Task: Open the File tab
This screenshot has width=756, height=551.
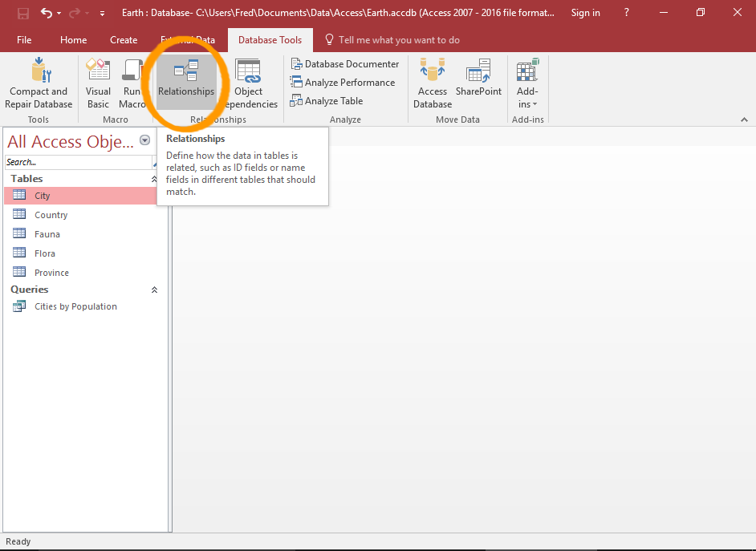Action: click(24, 40)
